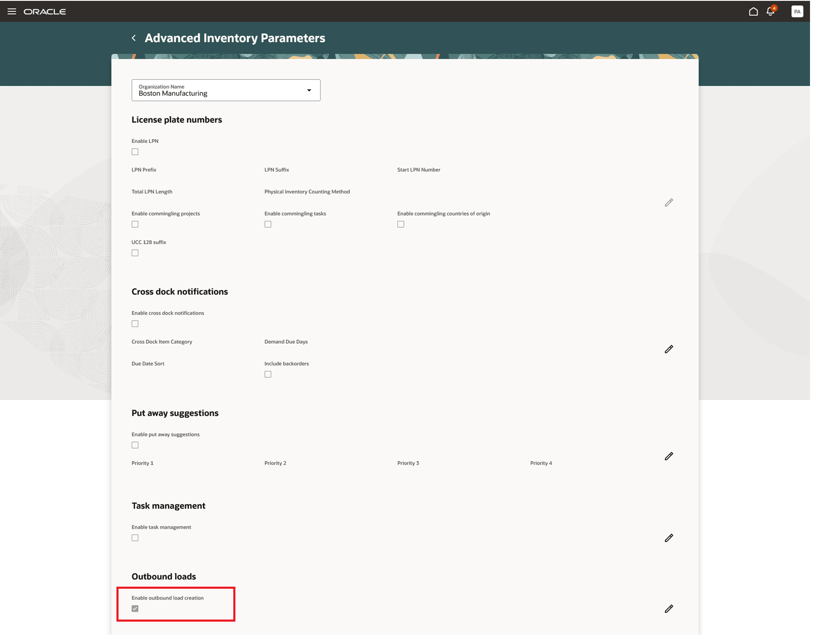The image size is (837, 644).
Task: Edit the Put away suggestions section
Action: tap(669, 456)
